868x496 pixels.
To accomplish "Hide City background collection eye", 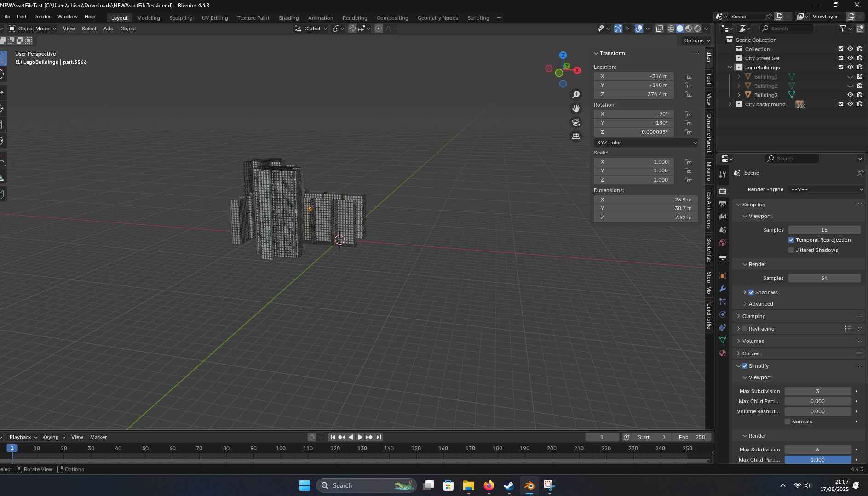I will (x=850, y=104).
